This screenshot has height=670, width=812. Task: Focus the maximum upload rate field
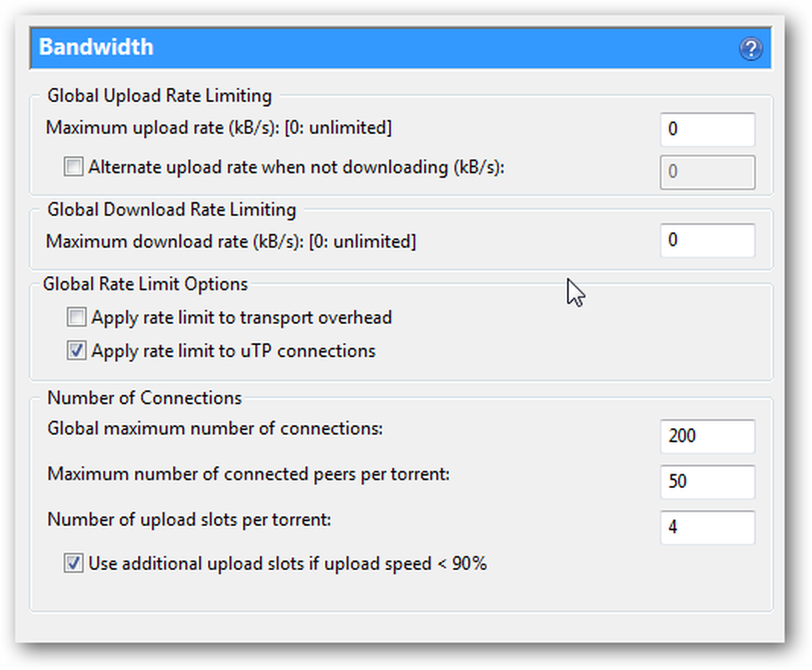707,129
